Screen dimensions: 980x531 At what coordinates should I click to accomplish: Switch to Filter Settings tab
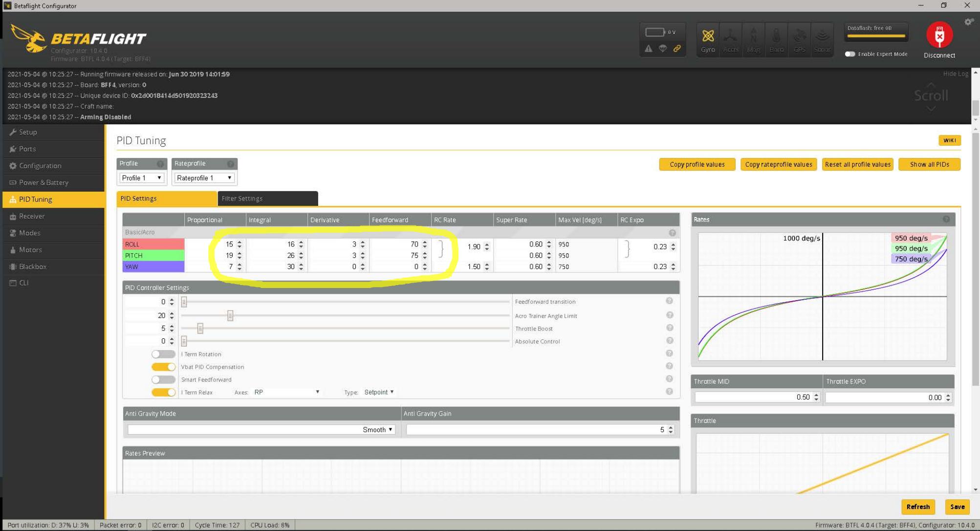click(268, 199)
